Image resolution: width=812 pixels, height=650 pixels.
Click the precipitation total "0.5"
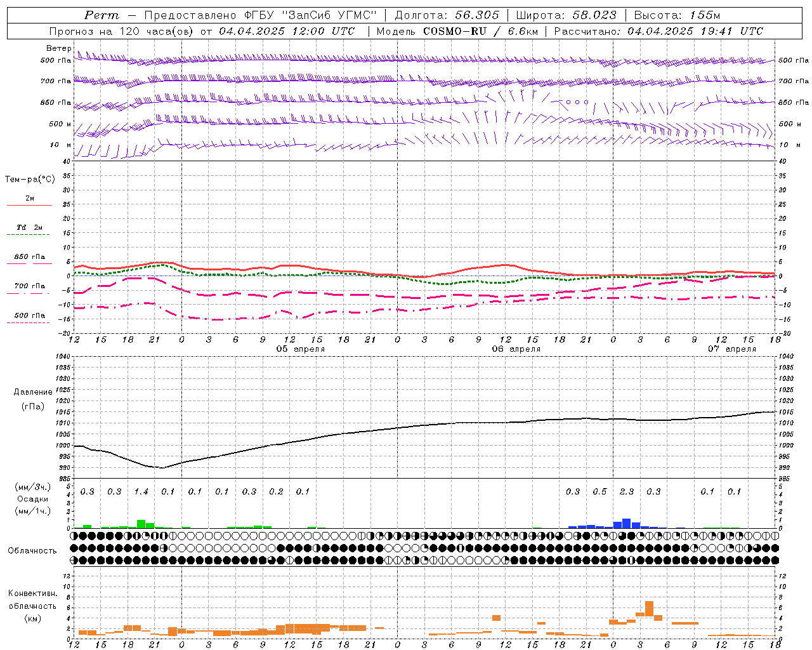599,492
